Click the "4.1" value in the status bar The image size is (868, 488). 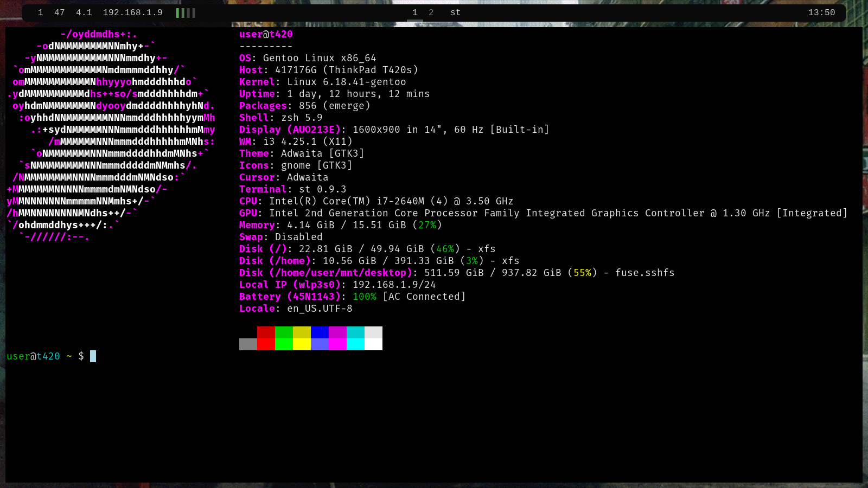pyautogui.click(x=84, y=12)
